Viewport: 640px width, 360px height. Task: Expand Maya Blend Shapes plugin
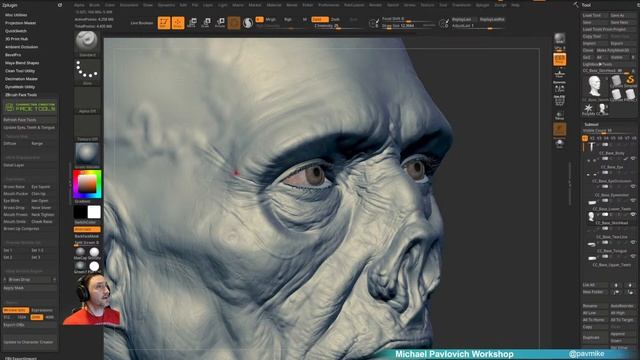tap(22, 63)
